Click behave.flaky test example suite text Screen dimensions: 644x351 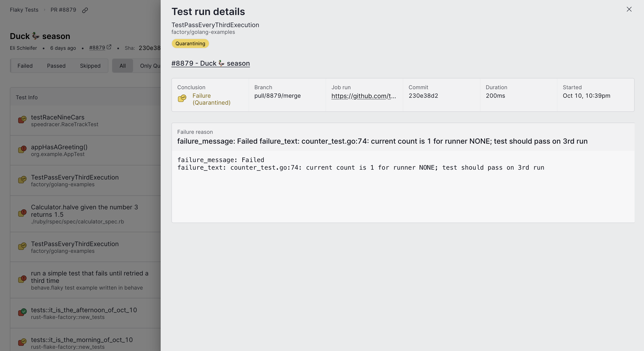87,288
